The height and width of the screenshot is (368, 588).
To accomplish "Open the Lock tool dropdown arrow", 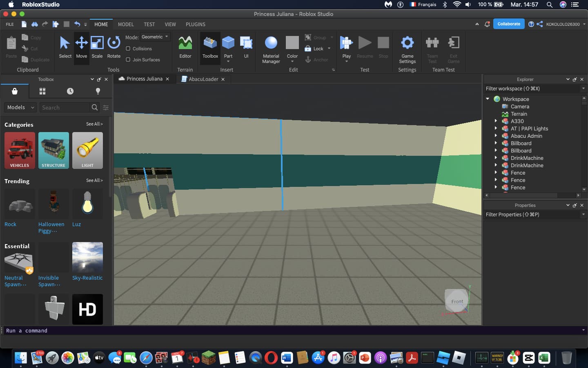I will 329,49.
